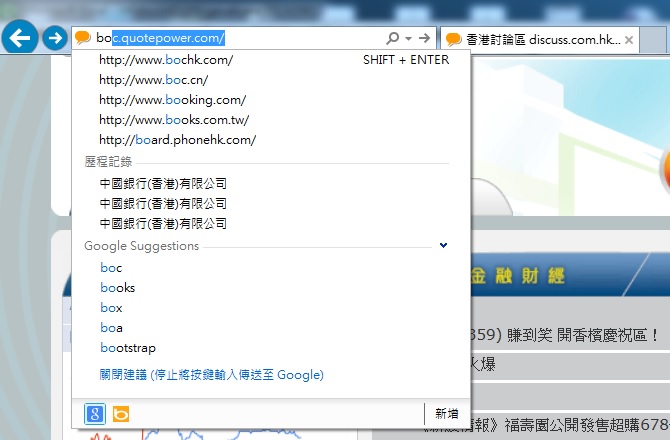Select the Google search provider icon

95,414
